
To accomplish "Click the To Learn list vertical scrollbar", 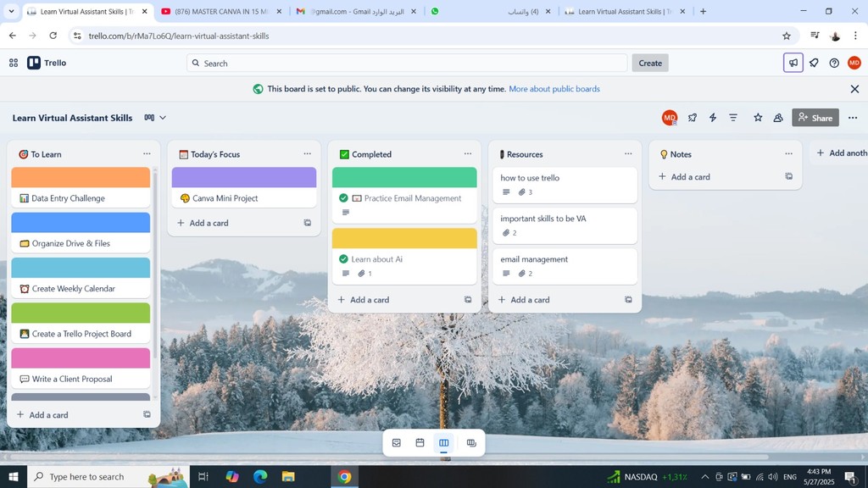I will (155, 265).
